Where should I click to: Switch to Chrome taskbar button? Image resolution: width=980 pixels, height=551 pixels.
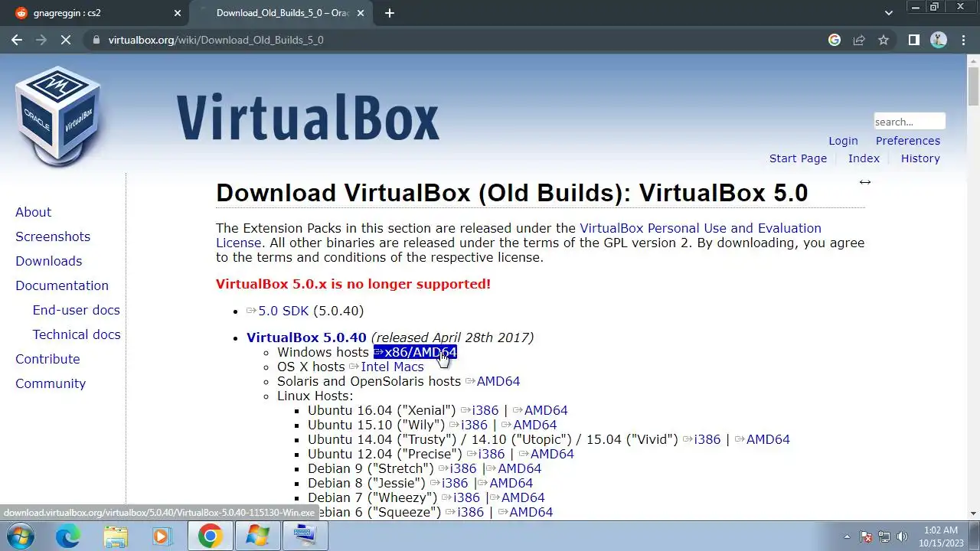pos(211,536)
